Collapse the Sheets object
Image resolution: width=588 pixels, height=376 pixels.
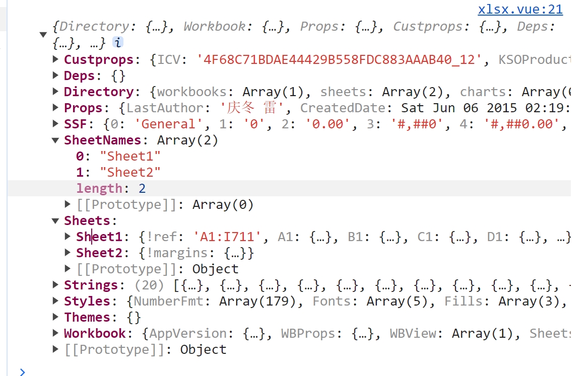tap(56, 221)
